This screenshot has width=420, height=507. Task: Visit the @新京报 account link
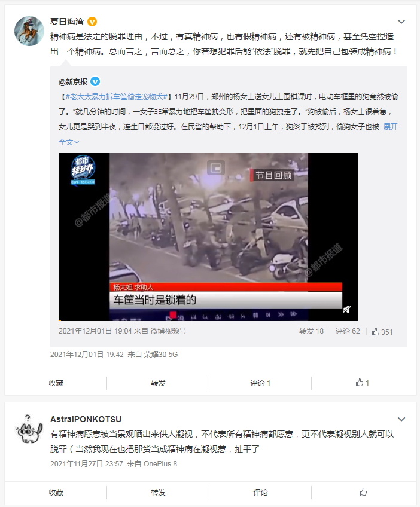(x=73, y=82)
